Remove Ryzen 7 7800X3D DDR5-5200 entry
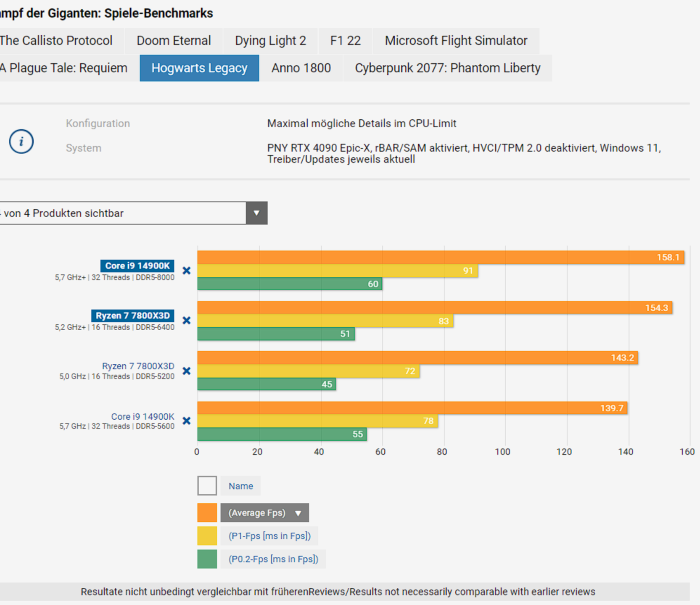The height and width of the screenshot is (605, 700). [x=187, y=371]
